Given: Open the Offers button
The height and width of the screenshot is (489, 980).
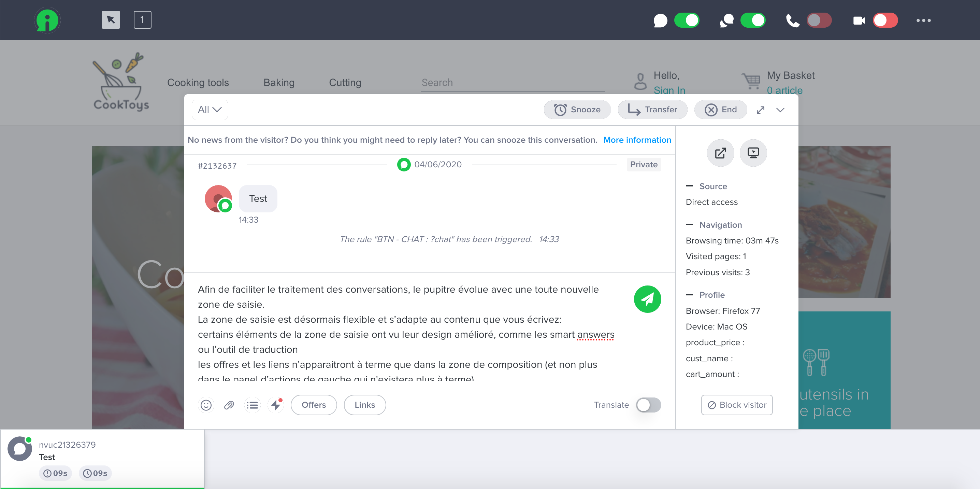Looking at the screenshot, I should pos(314,405).
